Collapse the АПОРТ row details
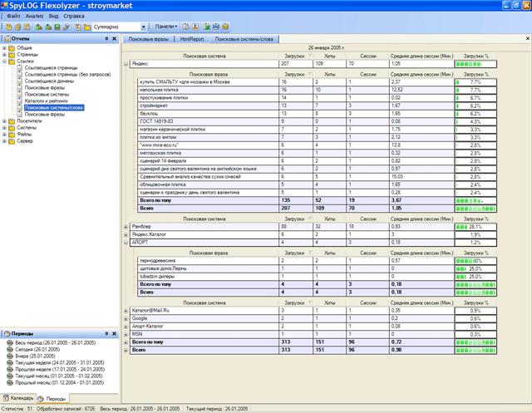Viewport: 532px width, 413px height. (x=126, y=243)
